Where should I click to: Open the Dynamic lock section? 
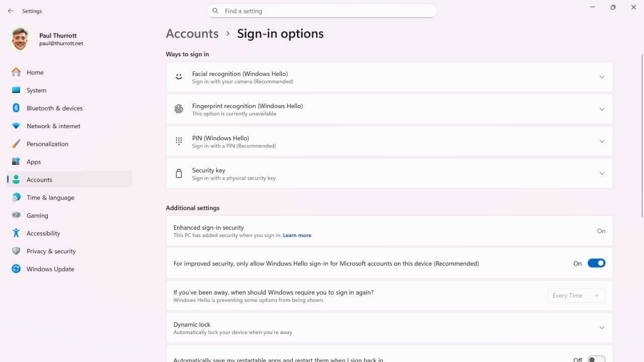(602, 327)
